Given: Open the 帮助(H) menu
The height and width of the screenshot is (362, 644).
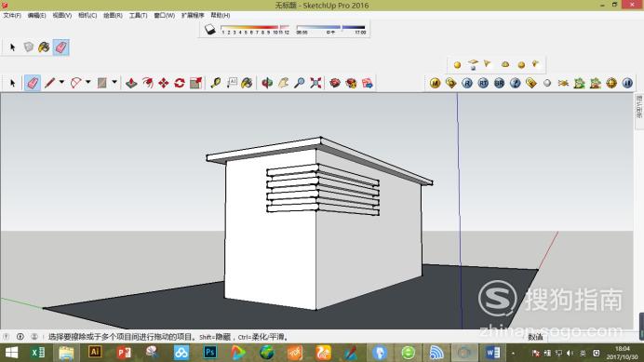Looking at the screenshot, I should coord(221,15).
